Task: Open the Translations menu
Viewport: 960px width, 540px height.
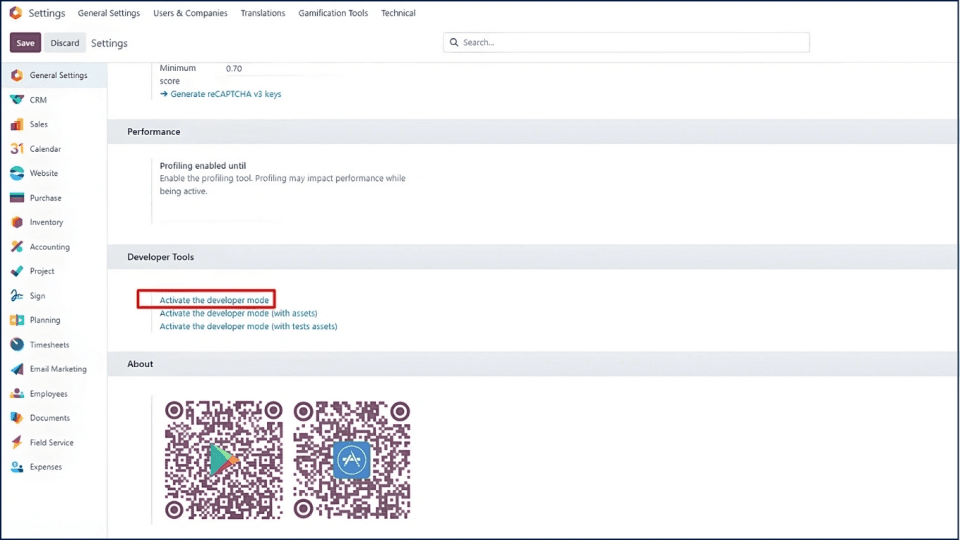Action: (263, 13)
